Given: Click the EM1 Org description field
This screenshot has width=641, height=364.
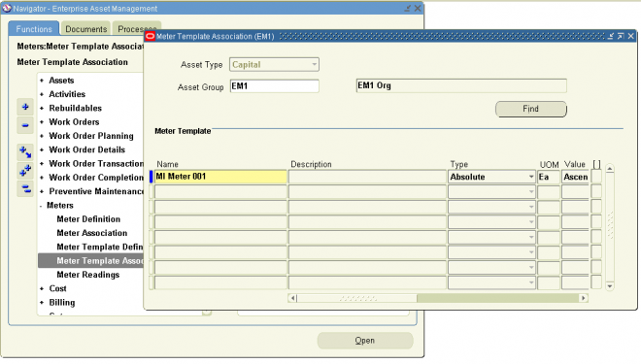Looking at the screenshot, I should click(461, 85).
